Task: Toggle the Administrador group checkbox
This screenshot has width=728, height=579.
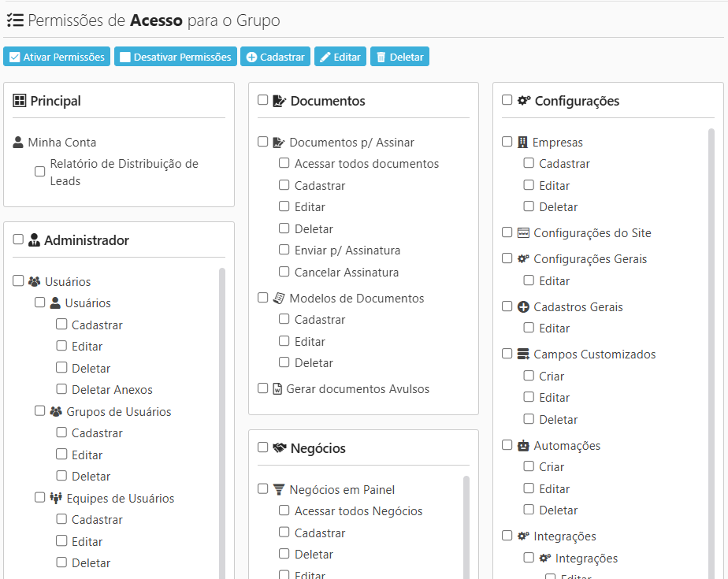Action: (x=19, y=240)
